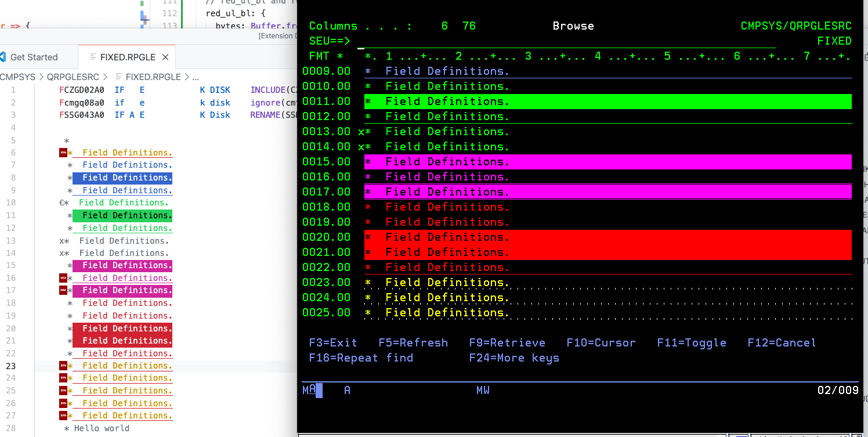Focus the SEU==> command input line
The height and width of the screenshot is (437, 868).
566,41
